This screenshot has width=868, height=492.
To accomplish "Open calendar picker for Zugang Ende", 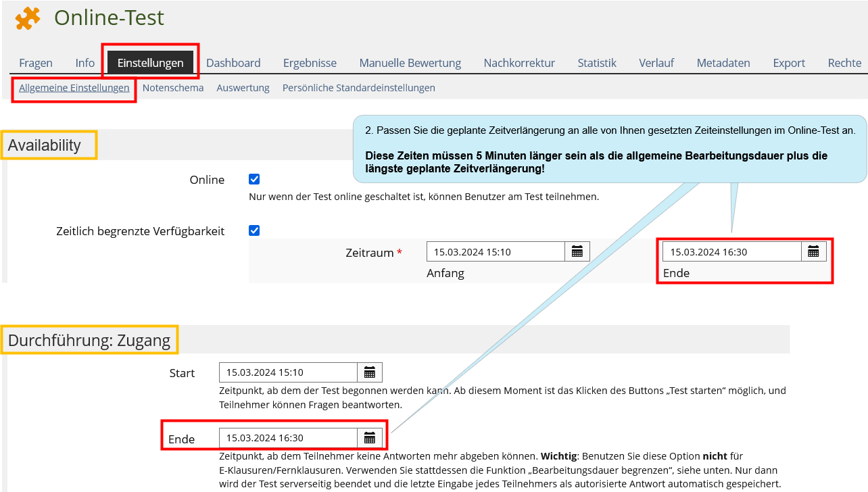I will [370, 438].
